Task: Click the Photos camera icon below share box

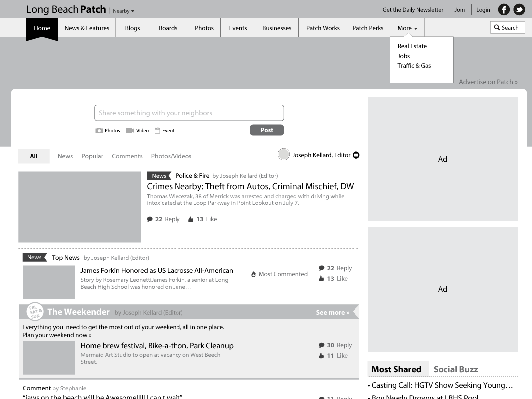Action: 99,131
